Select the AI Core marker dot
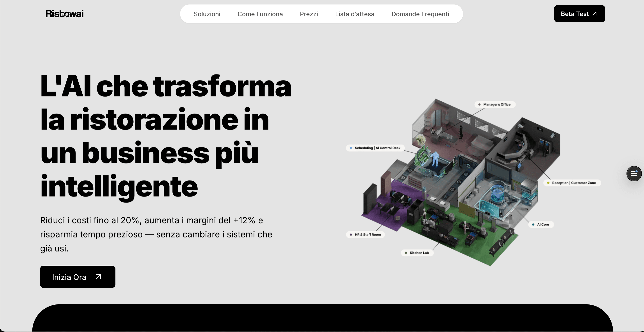644x332 pixels. [533, 224]
